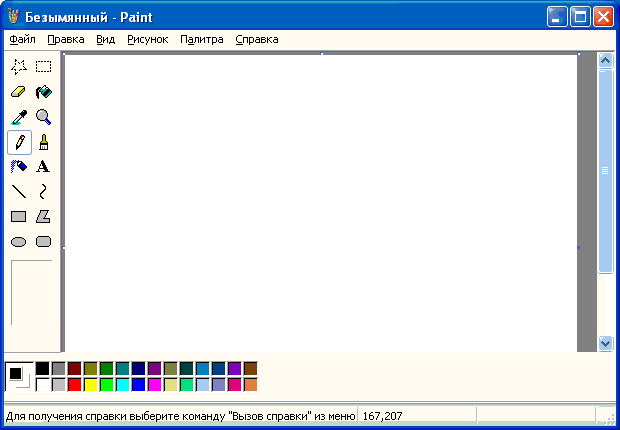The image size is (620, 430).
Task: Click the foreground/background color indicator box
Action: point(19,377)
